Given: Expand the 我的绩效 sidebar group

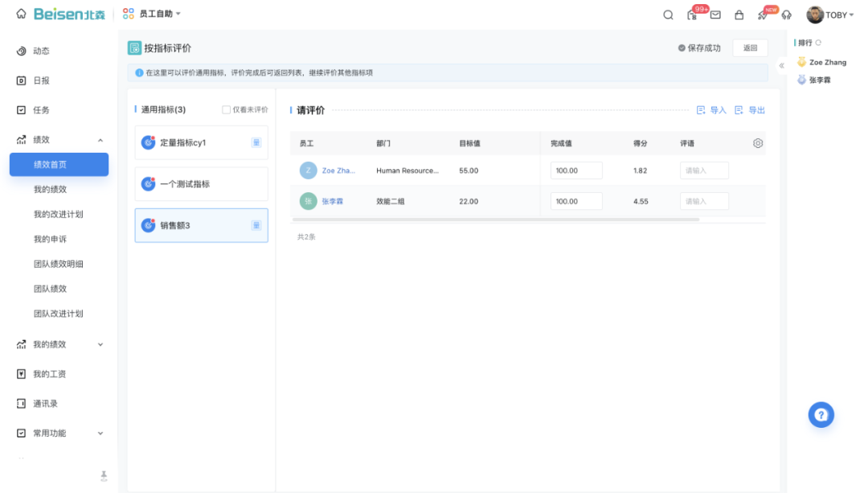Looking at the screenshot, I should [x=100, y=345].
